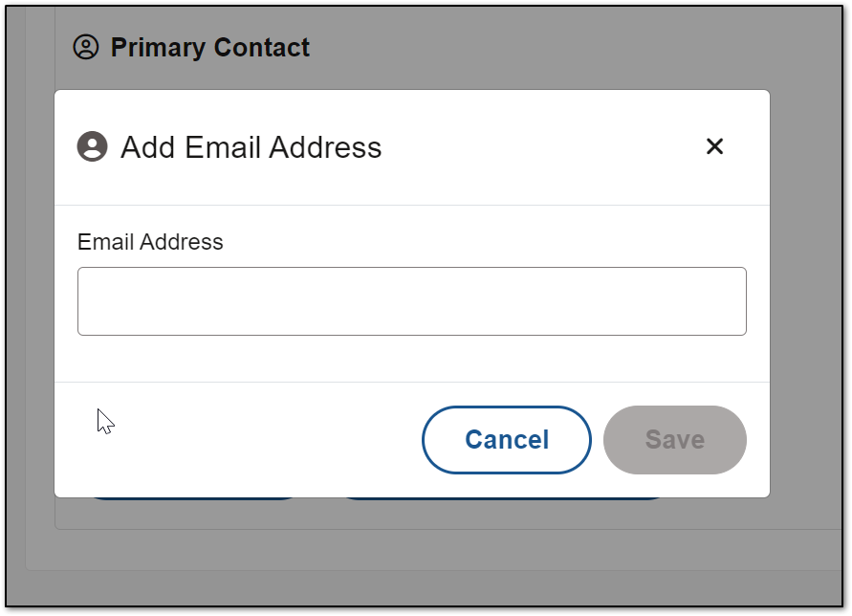
Task: Click the user avatar icon beside the dialog title
Action: click(x=93, y=146)
